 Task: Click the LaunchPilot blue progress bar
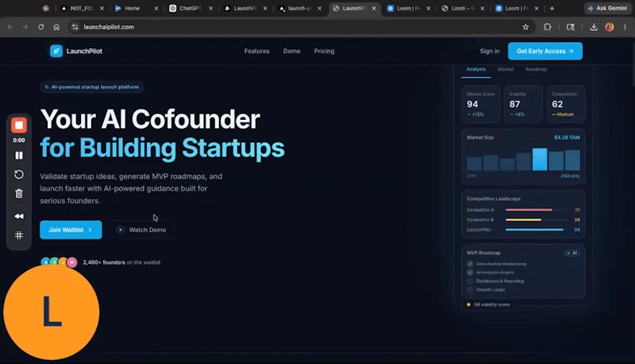point(536,230)
